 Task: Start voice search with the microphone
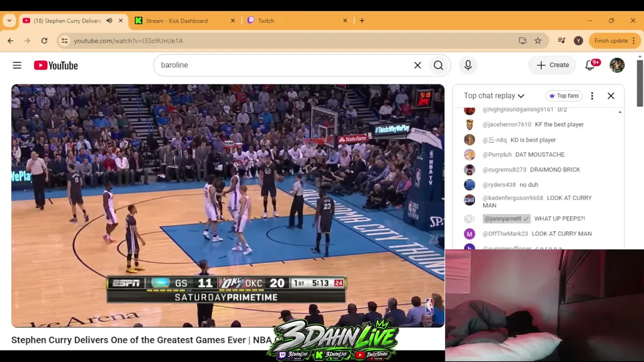point(468,65)
